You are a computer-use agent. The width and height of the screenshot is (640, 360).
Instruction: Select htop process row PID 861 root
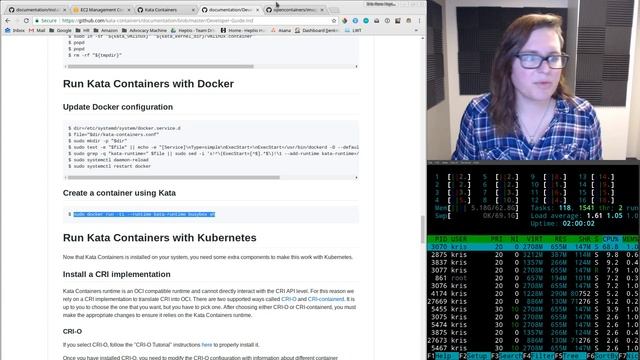(533, 278)
